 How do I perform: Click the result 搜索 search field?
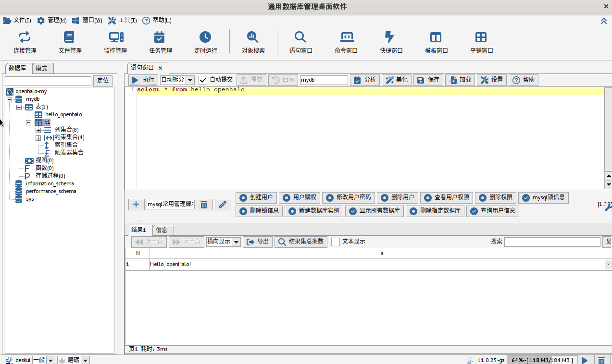(x=552, y=242)
